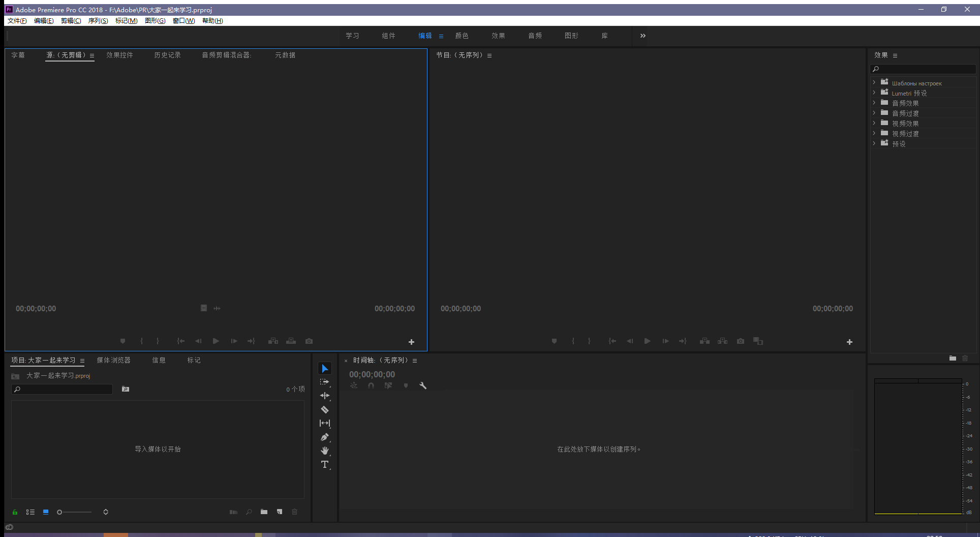The height and width of the screenshot is (537, 980).
Task: Select the Razor tool
Action: click(325, 409)
